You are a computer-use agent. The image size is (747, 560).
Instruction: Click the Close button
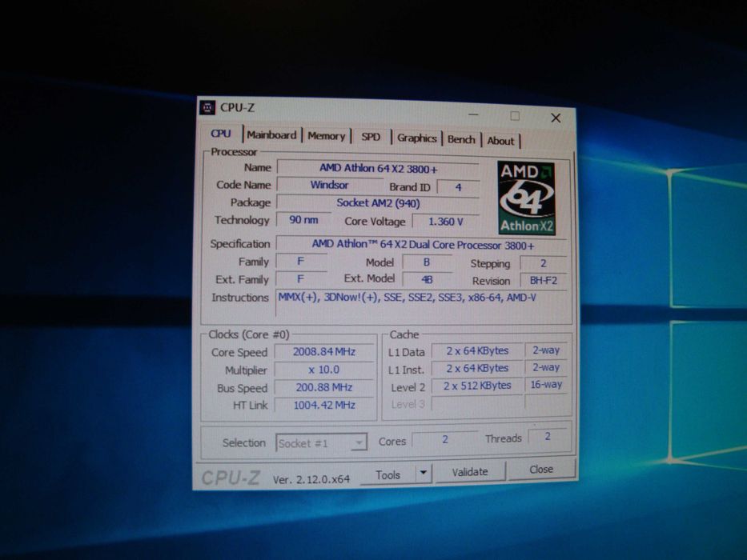click(541, 470)
